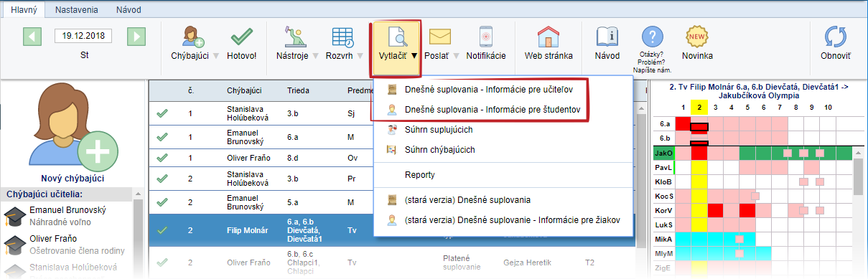The width and height of the screenshot is (868, 279).
Task: Click graduation cap icon for Oliver Fraňo
Action: [14, 244]
